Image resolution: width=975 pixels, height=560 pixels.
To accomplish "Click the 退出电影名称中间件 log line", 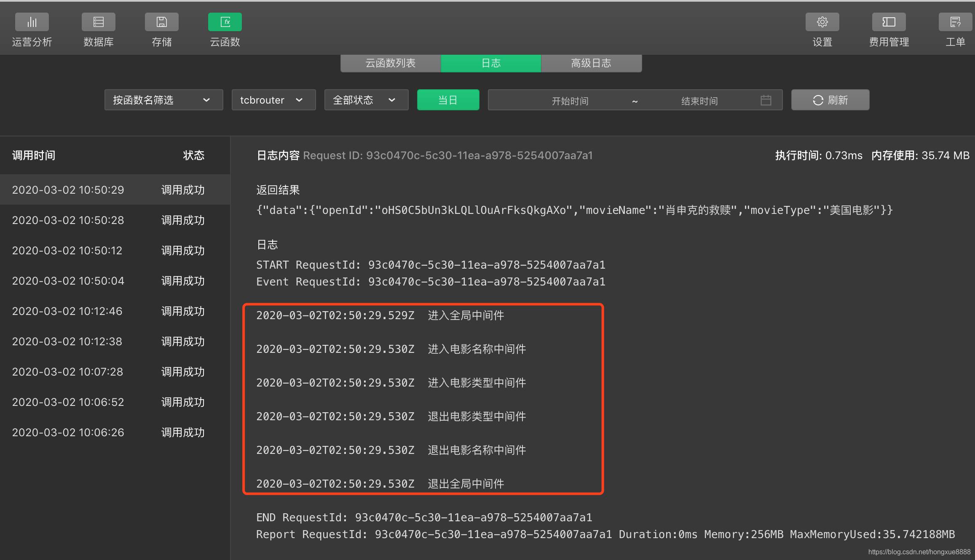I will pos(391,450).
